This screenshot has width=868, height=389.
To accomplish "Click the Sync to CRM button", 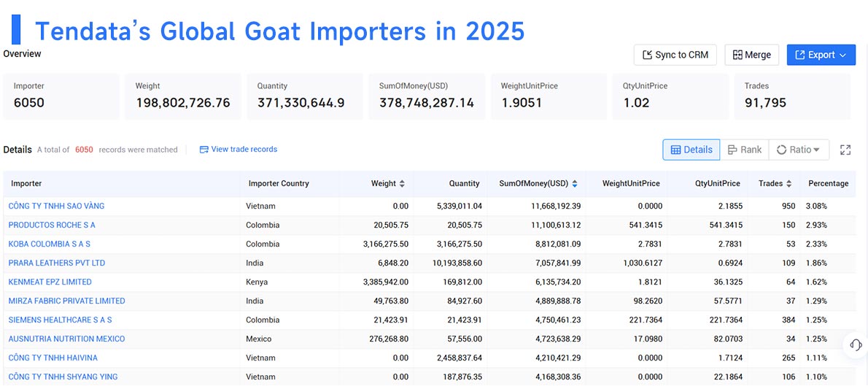I will click(x=675, y=55).
